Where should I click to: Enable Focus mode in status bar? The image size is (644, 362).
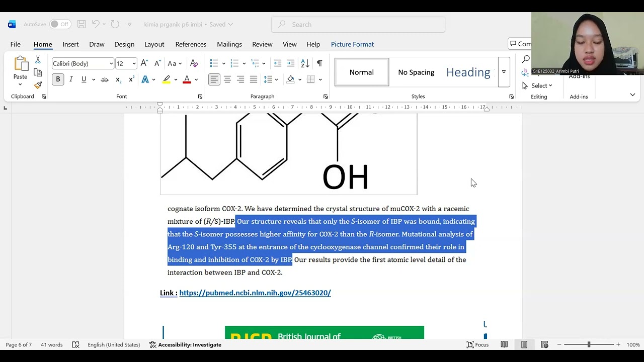click(x=477, y=345)
